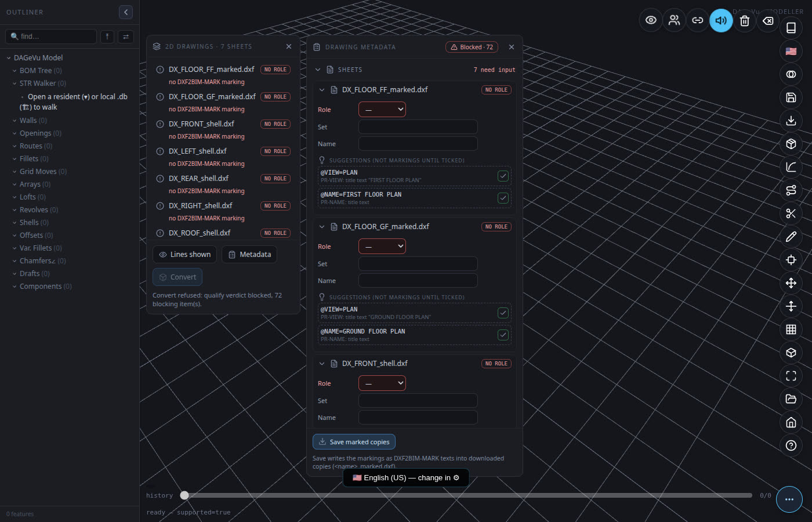Image resolution: width=812 pixels, height=522 pixels.
Task: Click the backspace clear icon in top toolbar
Action: tap(768, 21)
